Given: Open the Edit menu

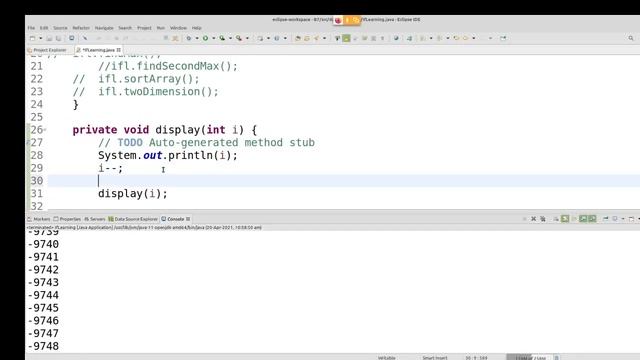Looking at the screenshot, I should [44, 28].
